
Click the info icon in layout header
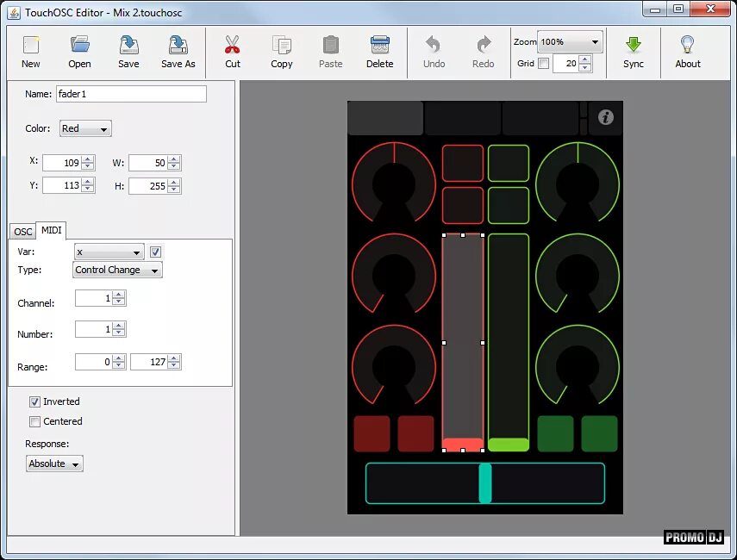coord(605,117)
